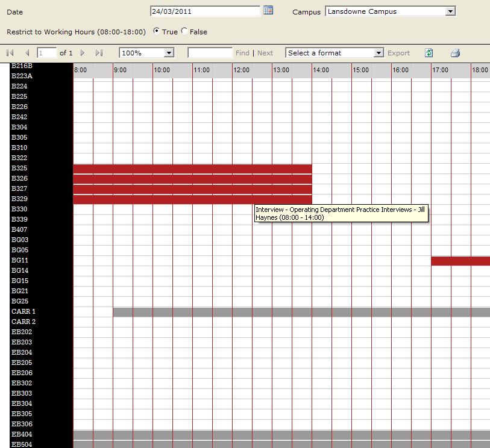
Task: Refresh the report view
Action: pos(429,53)
